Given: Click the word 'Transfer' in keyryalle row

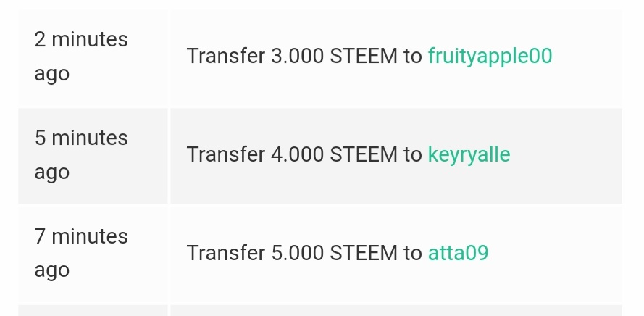Looking at the screenshot, I should [225, 154].
